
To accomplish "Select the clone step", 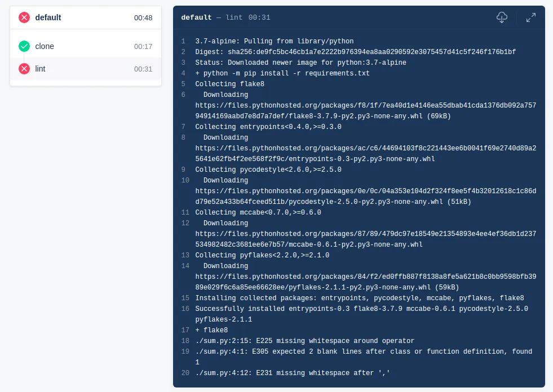I will coord(86,46).
